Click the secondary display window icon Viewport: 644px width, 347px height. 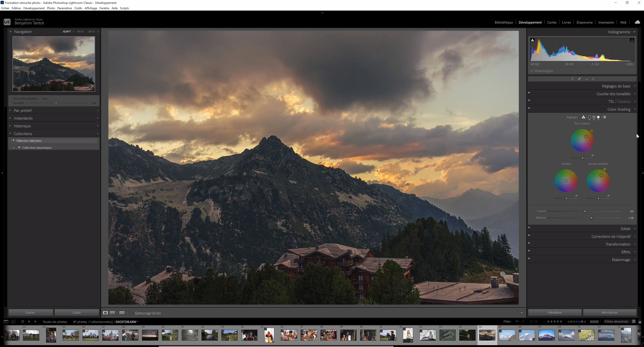pyautogui.click(x=13, y=322)
